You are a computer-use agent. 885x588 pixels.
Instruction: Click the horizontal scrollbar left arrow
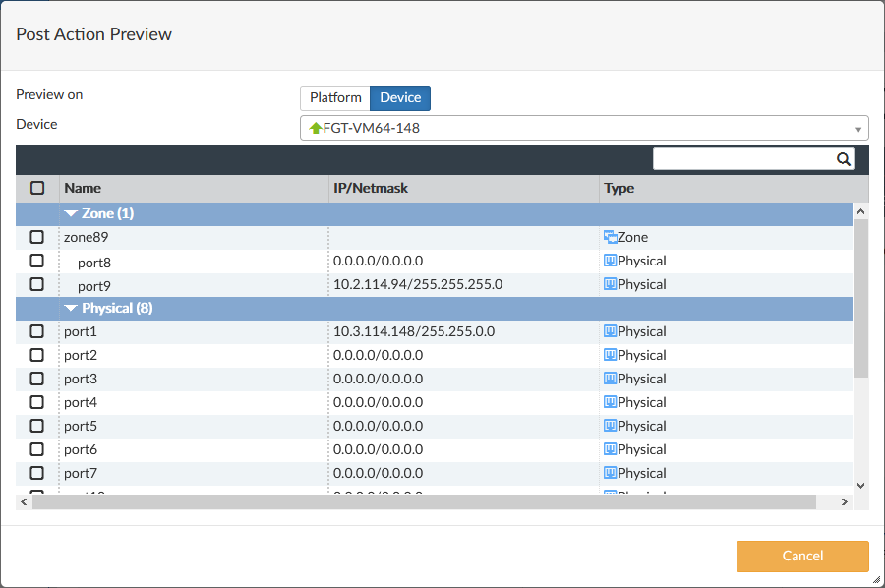[24, 501]
